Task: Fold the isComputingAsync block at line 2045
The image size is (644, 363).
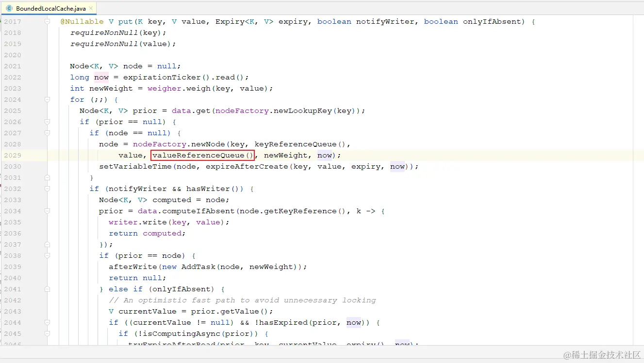Action: pos(48,333)
